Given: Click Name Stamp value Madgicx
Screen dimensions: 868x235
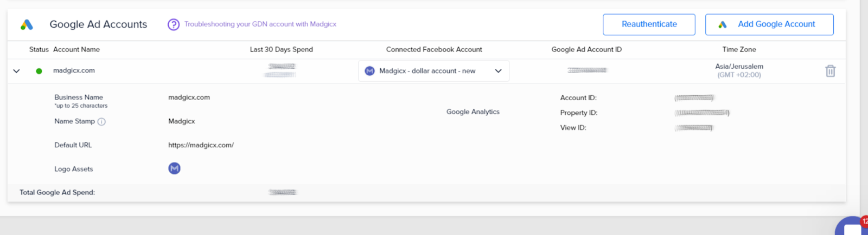Looking at the screenshot, I should pyautogui.click(x=182, y=121).
